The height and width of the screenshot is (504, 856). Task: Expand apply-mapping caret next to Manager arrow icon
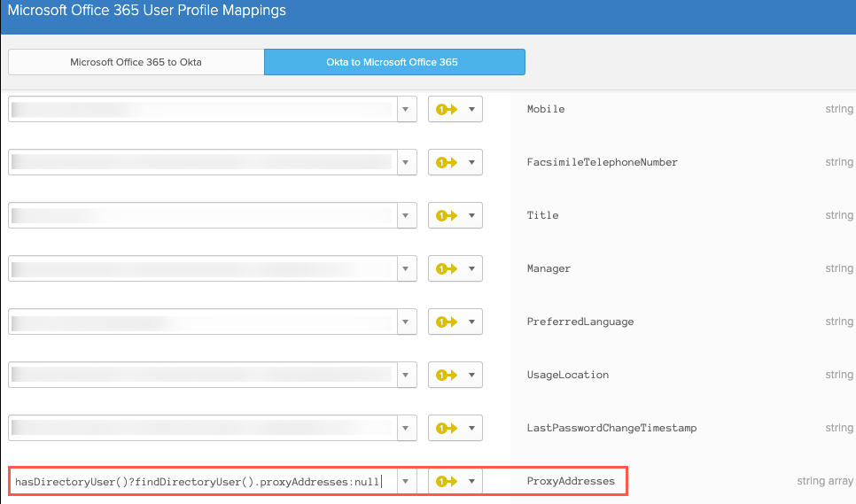471,269
